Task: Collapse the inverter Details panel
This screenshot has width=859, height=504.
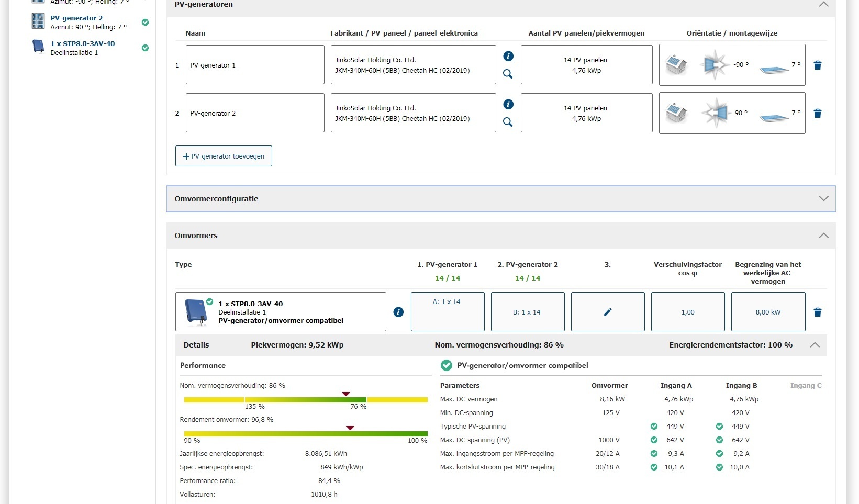Action: (x=815, y=345)
